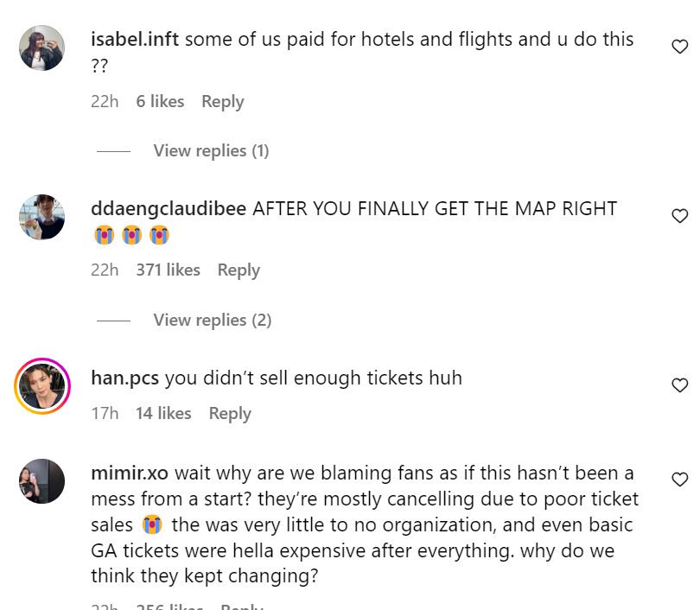View han.pcs's story from avatar ring
The width and height of the screenshot is (700, 610).
click(x=41, y=385)
